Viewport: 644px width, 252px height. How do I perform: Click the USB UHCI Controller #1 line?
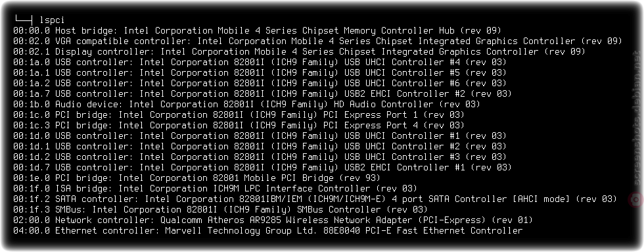point(260,136)
